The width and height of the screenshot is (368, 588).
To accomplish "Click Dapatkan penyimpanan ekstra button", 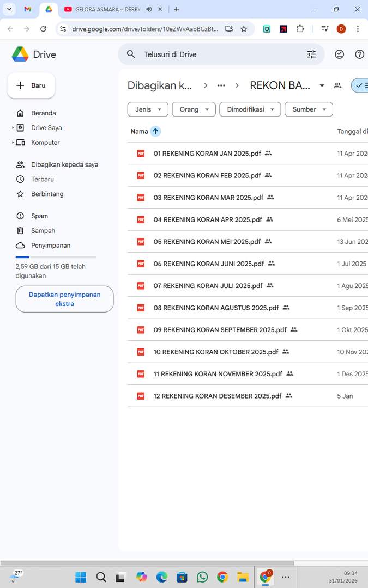I will pos(64,299).
